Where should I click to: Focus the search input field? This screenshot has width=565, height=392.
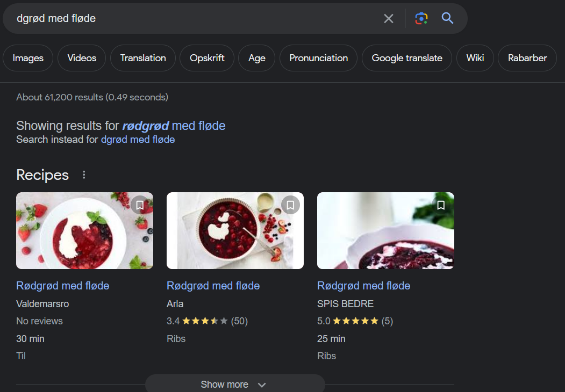tap(195, 18)
